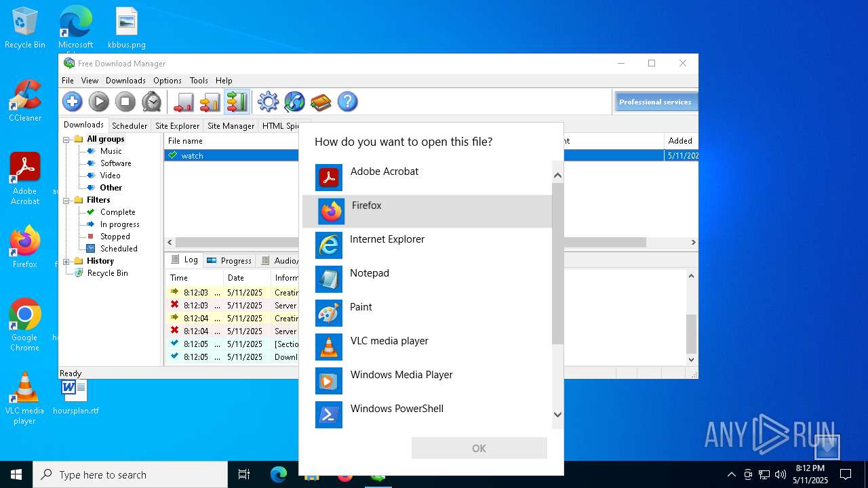Open the schedule clock toolbar icon
This screenshot has width=868, height=488.
152,102
